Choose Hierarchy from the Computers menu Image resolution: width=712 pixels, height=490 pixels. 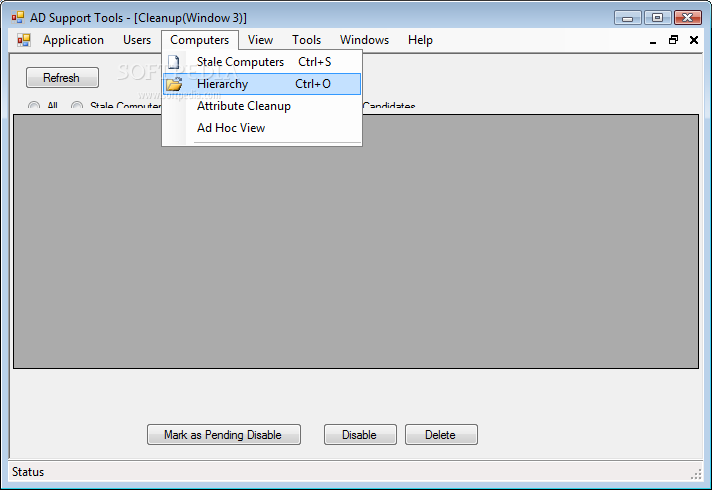tap(262, 84)
